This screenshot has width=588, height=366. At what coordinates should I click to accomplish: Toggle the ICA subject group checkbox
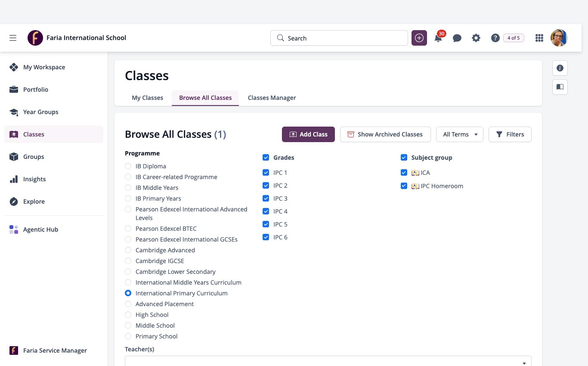click(404, 173)
